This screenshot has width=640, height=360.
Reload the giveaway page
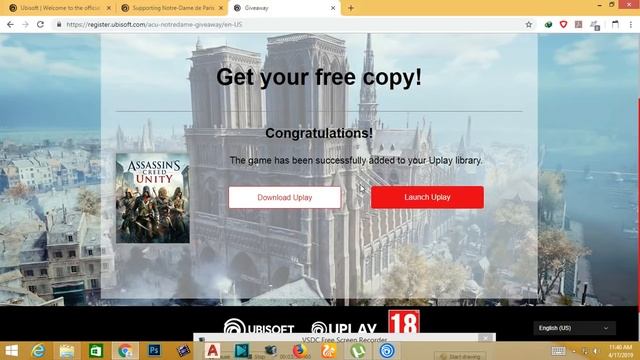pyautogui.click(x=40, y=24)
